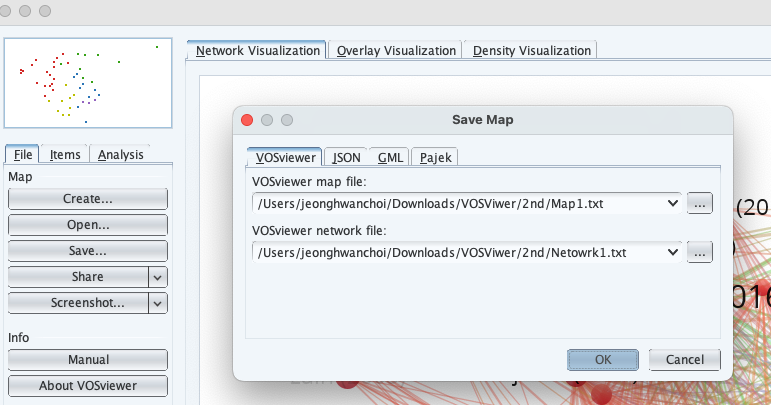Select the Pajek tab in Save Map
The height and width of the screenshot is (405, 771).
click(435, 157)
